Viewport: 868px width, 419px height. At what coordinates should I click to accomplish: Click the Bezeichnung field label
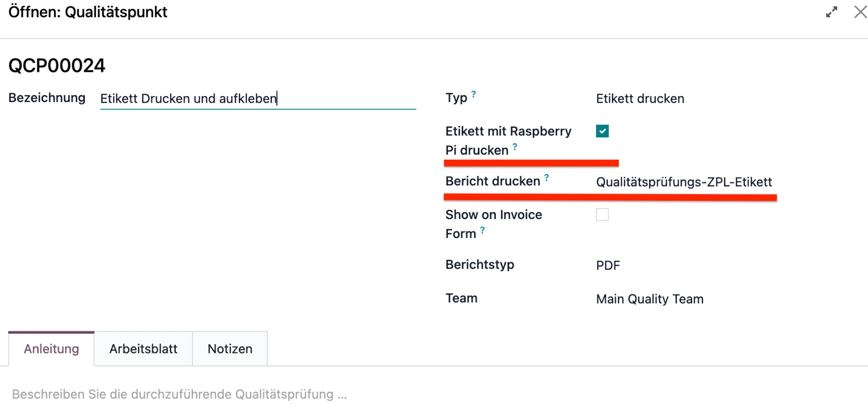click(47, 98)
